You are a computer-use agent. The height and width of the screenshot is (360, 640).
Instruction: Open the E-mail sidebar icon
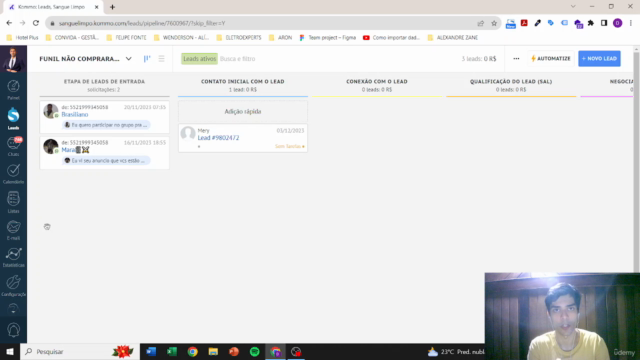(x=13, y=230)
